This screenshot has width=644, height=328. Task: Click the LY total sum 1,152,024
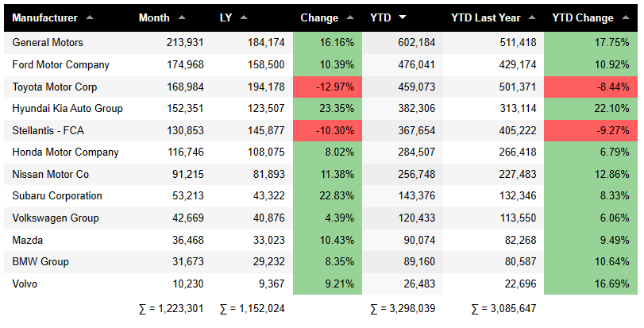point(251,308)
